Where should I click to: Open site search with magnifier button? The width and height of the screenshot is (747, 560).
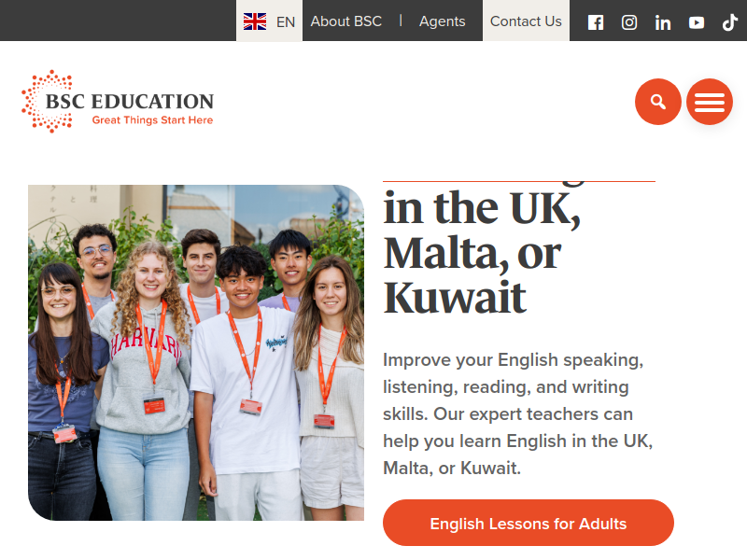658,102
